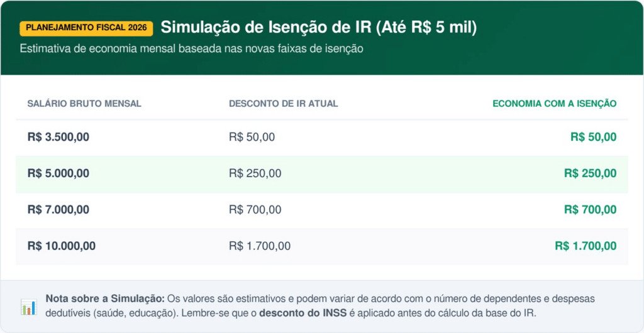Click the current IR discount of R$ 1.700,00

pyautogui.click(x=260, y=246)
